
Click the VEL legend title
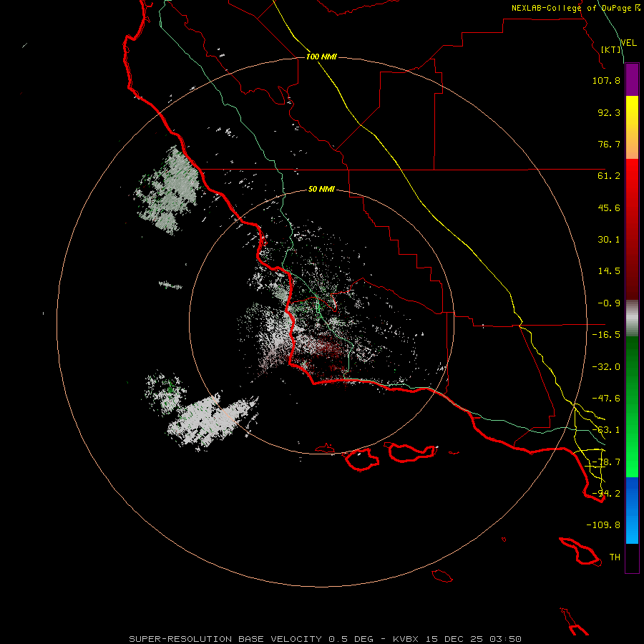pos(628,43)
